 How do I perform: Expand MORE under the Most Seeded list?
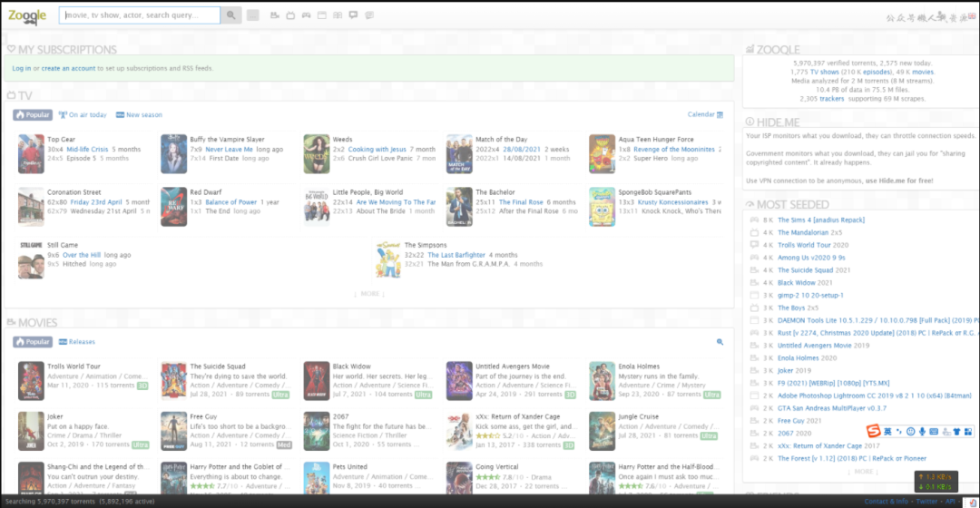pos(864,472)
